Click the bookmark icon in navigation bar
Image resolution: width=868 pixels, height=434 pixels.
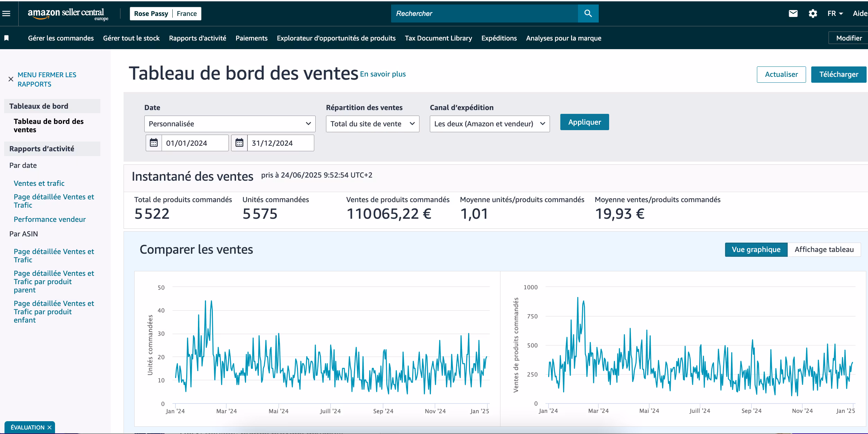point(6,38)
